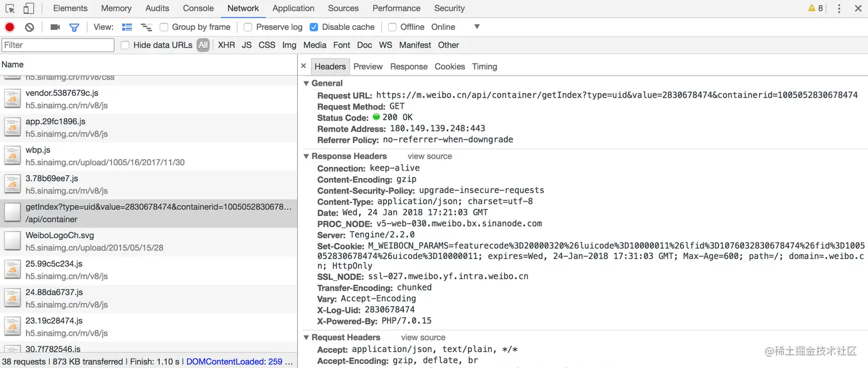Switch to the Application tab

pyautogui.click(x=293, y=8)
